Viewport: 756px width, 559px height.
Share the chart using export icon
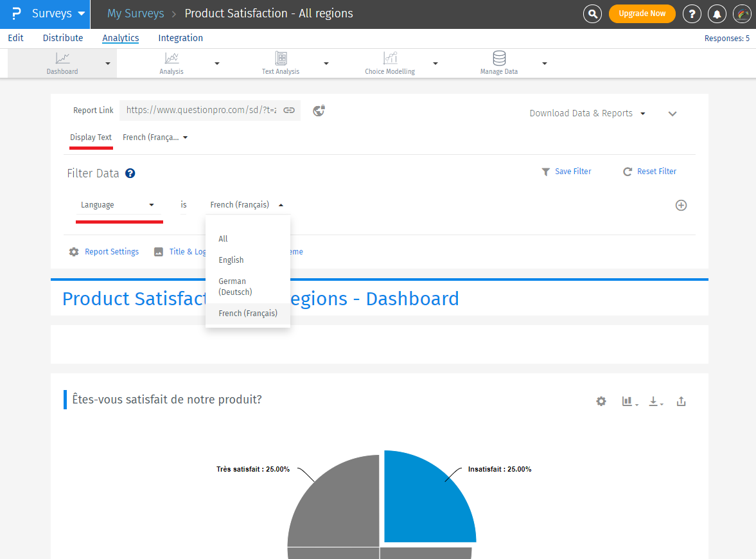point(681,401)
